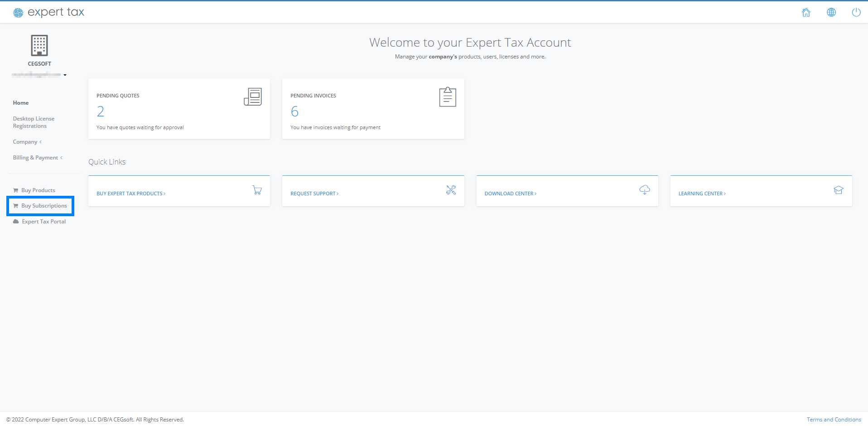Click the pending invoices clipboard icon

448,97
